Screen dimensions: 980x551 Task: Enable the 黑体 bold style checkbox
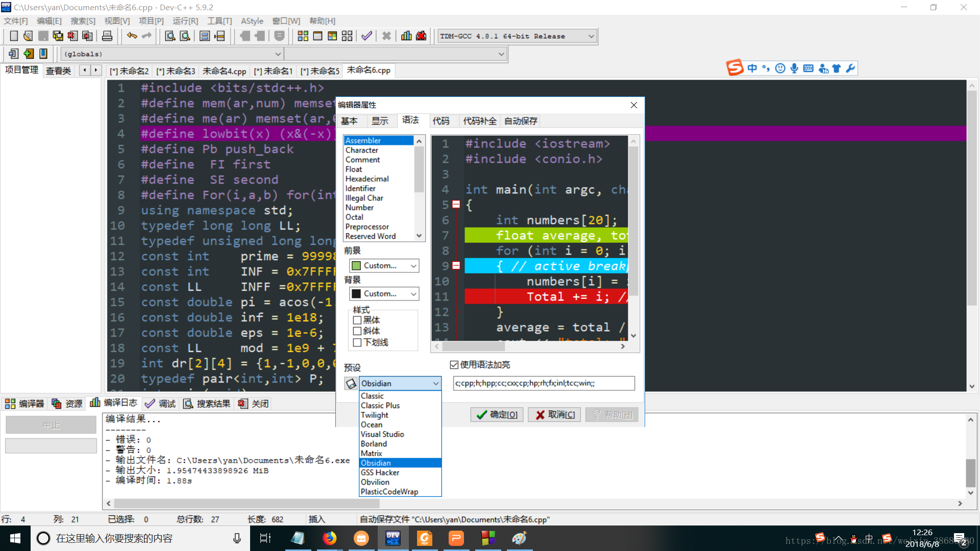tap(357, 320)
